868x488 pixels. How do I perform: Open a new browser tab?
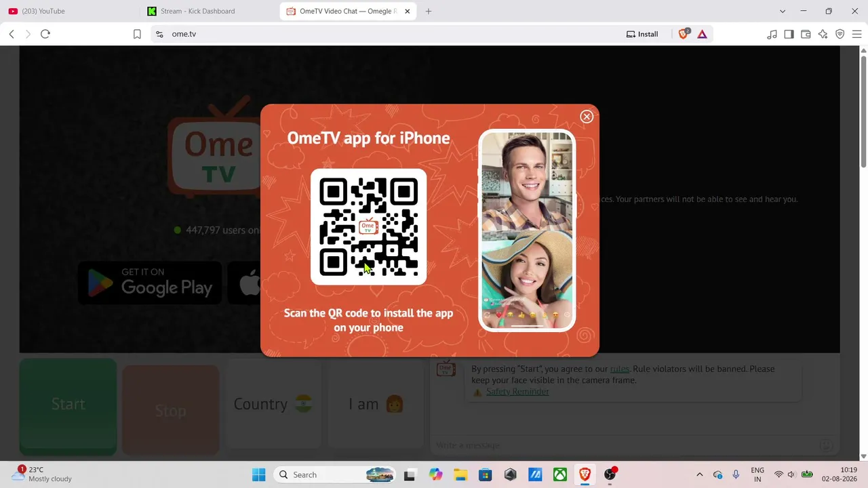pyautogui.click(x=429, y=11)
